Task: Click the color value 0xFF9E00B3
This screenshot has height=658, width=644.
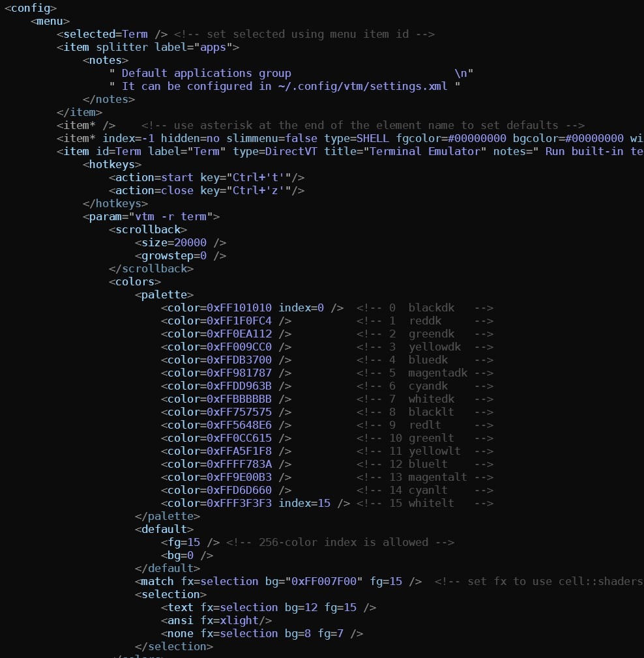Action: (239, 477)
